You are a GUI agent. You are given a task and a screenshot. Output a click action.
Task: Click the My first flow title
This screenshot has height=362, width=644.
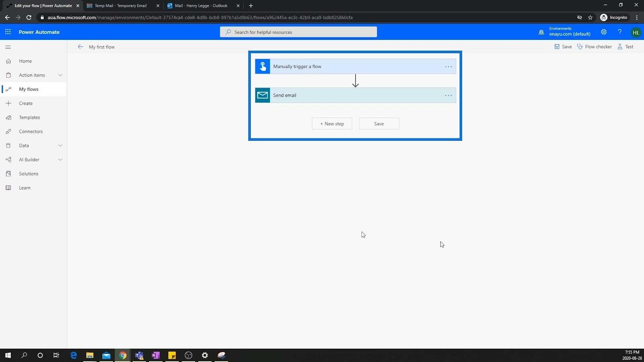(102, 47)
